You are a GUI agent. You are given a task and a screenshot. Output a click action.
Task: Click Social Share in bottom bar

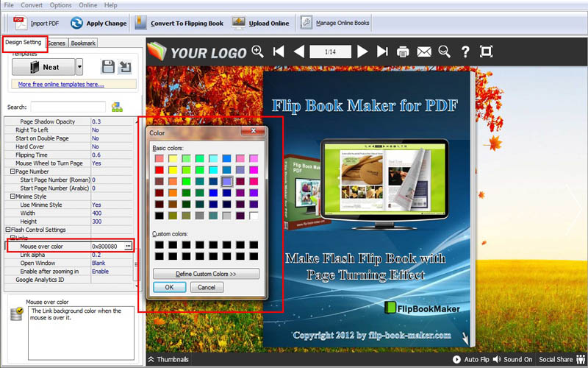click(x=562, y=359)
